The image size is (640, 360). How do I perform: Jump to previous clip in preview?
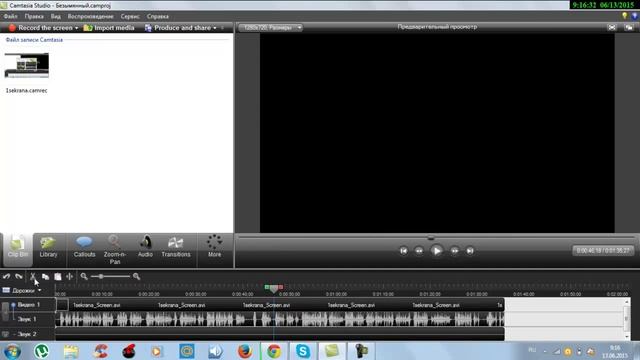(x=403, y=251)
